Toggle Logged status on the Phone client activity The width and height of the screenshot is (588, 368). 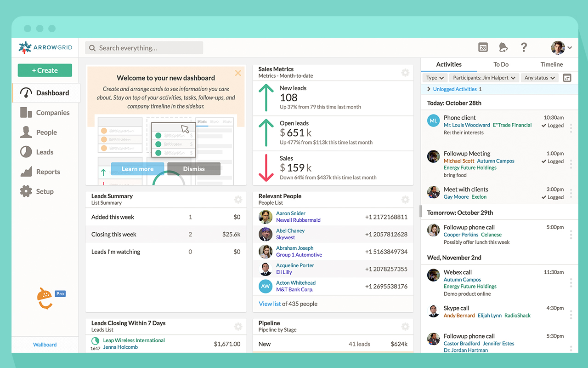pos(552,125)
